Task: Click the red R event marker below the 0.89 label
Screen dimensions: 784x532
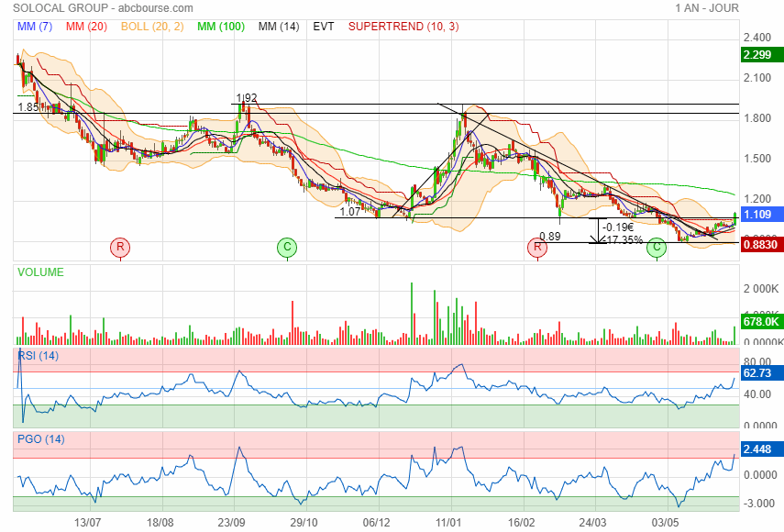Action: [x=537, y=247]
